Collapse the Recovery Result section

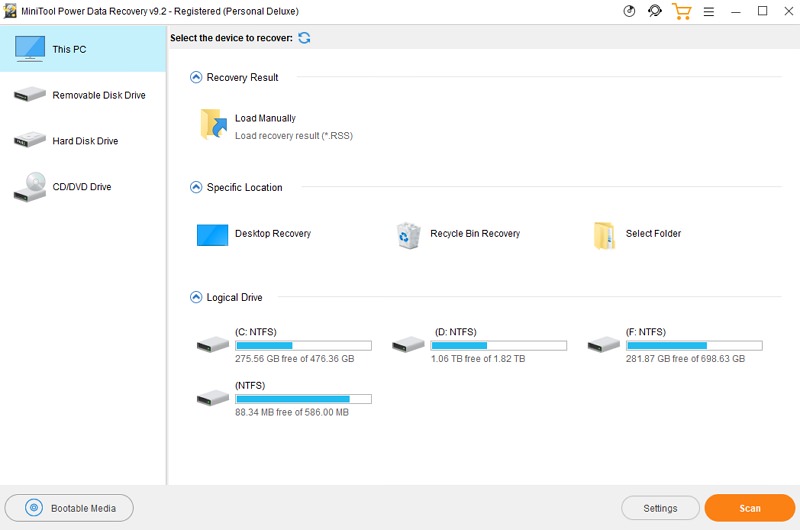(x=196, y=77)
